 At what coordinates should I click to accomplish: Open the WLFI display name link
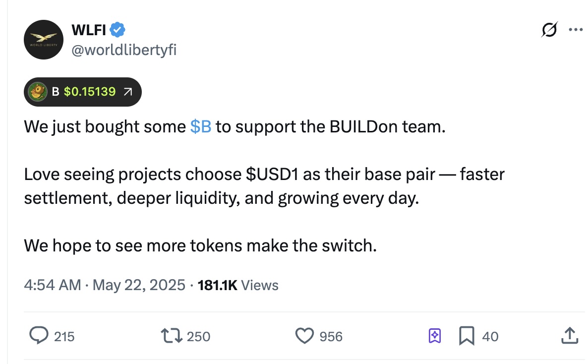89,30
